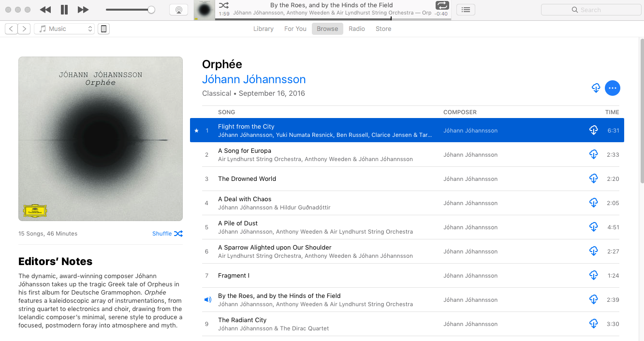Pause the current playback
Image resolution: width=644 pixels, height=341 pixels.
tap(64, 10)
